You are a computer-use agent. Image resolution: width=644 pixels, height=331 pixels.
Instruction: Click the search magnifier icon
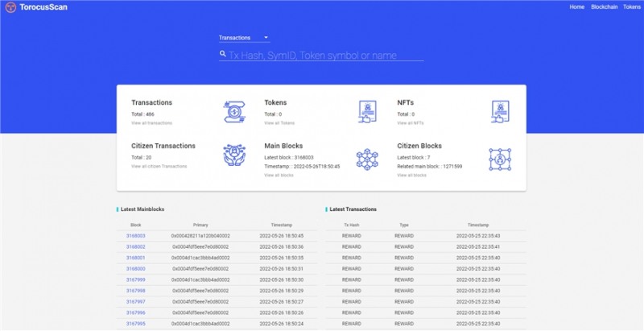click(x=223, y=55)
